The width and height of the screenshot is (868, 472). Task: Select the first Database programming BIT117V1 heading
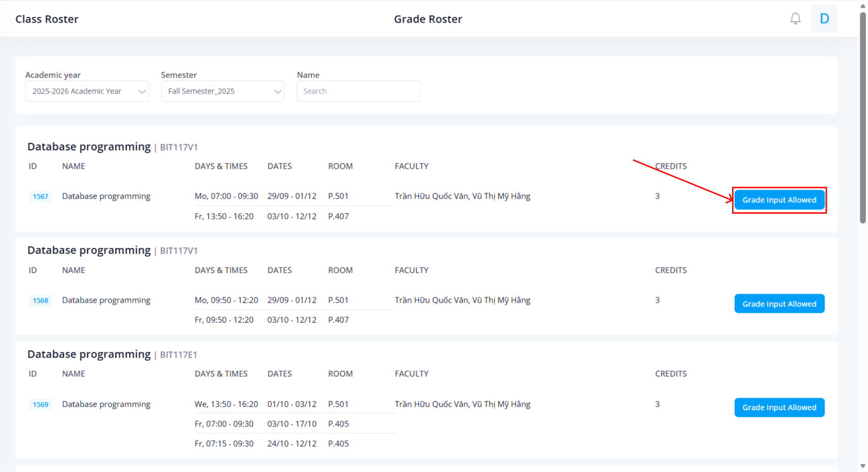tap(89, 147)
